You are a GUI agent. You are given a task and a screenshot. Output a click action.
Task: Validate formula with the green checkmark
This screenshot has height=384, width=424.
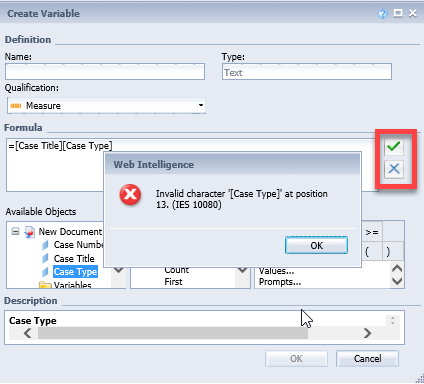[394, 146]
